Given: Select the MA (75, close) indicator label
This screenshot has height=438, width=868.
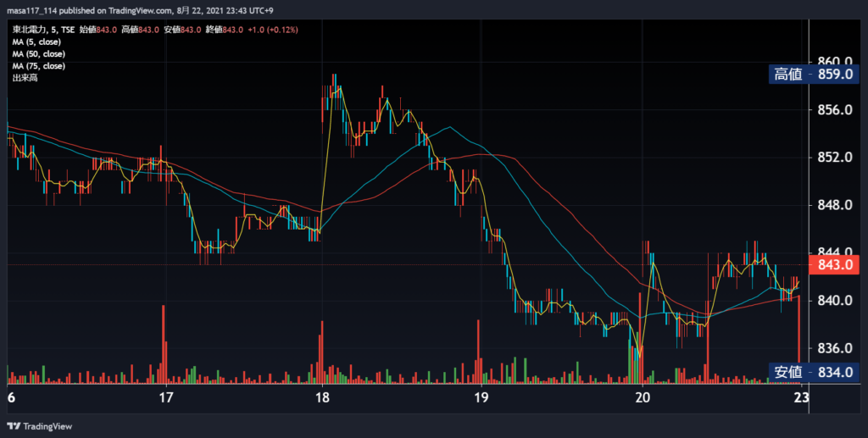Looking at the screenshot, I should click(39, 66).
